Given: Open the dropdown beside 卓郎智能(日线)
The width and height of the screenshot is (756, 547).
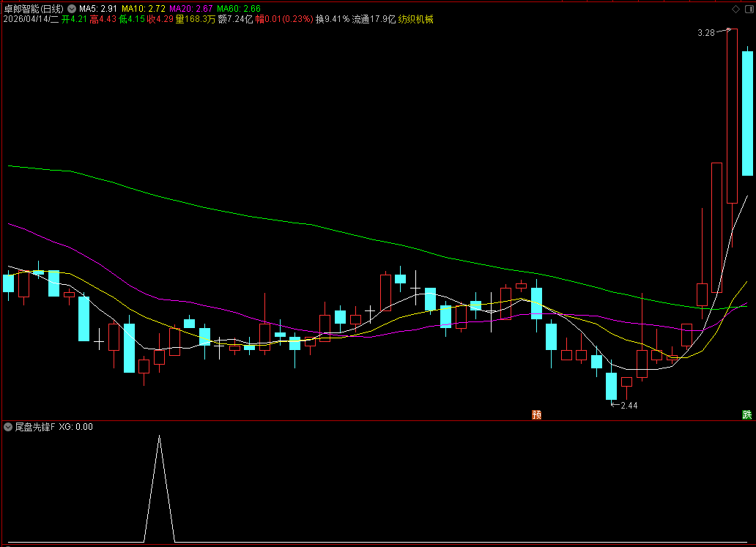Looking at the screenshot, I should pyautogui.click(x=72, y=9).
